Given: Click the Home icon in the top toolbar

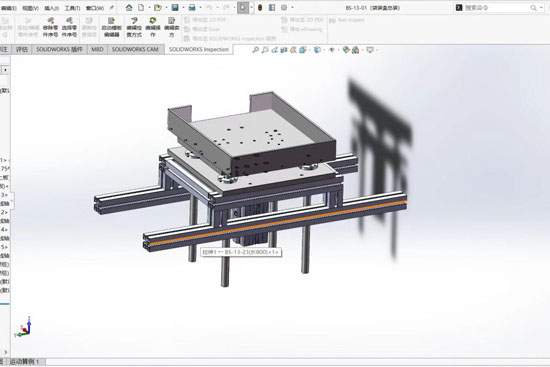Looking at the screenshot, I should click(129, 7).
